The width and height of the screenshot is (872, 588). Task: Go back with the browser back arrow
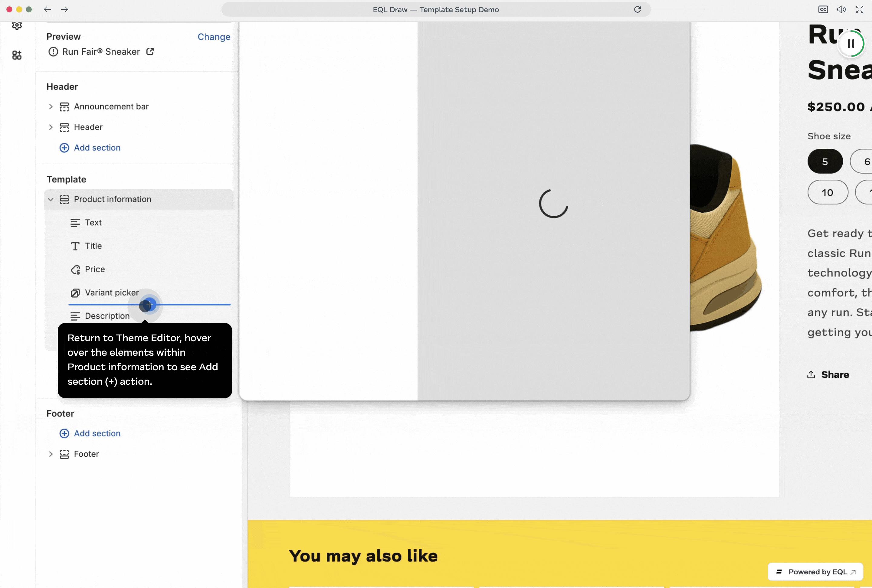47,9
